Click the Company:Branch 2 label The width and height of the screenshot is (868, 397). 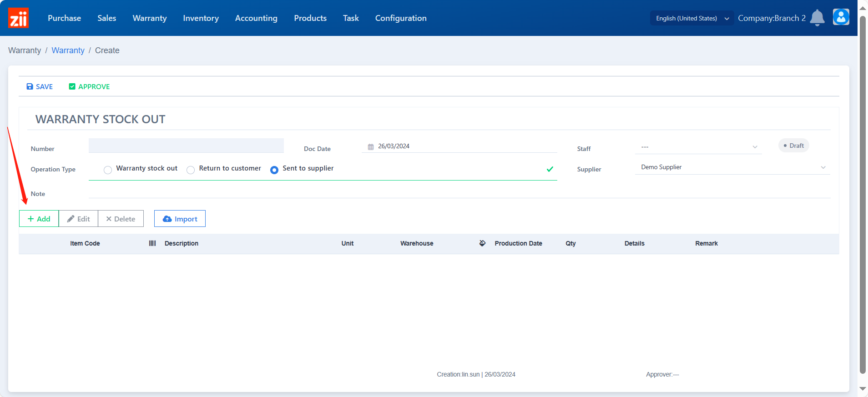(772, 18)
